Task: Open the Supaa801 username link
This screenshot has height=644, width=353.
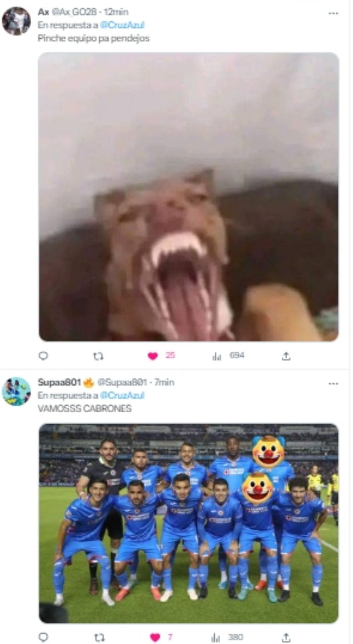Action: point(59,382)
